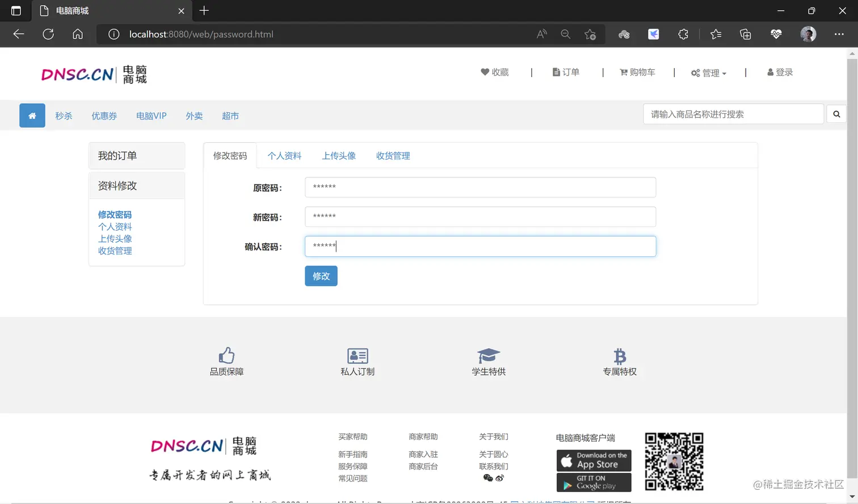The image size is (858, 504).
Task: Select 收货管理 in sidebar
Action: point(115,251)
